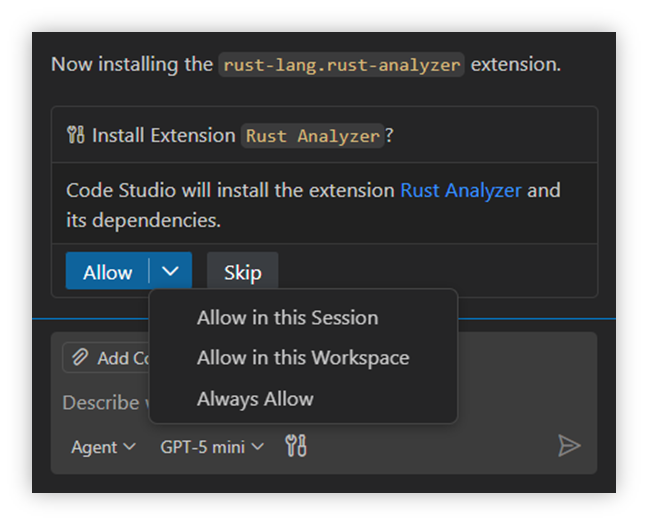Image resolution: width=648 pixels, height=525 pixels.
Task: Focus the Describe chat input field
Action: tap(100, 402)
